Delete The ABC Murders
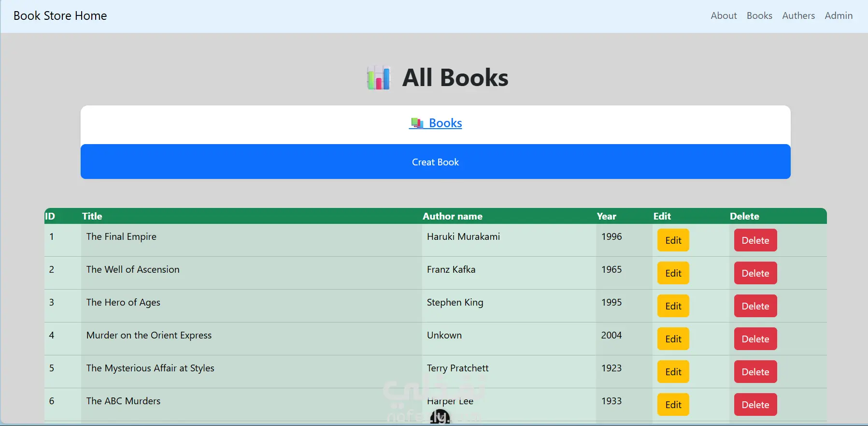 click(x=755, y=405)
